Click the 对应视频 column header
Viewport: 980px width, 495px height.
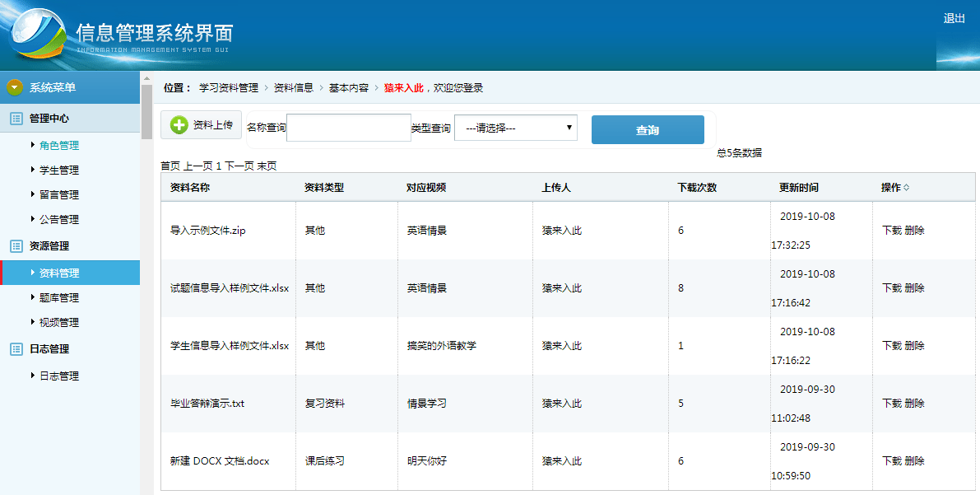tap(426, 187)
